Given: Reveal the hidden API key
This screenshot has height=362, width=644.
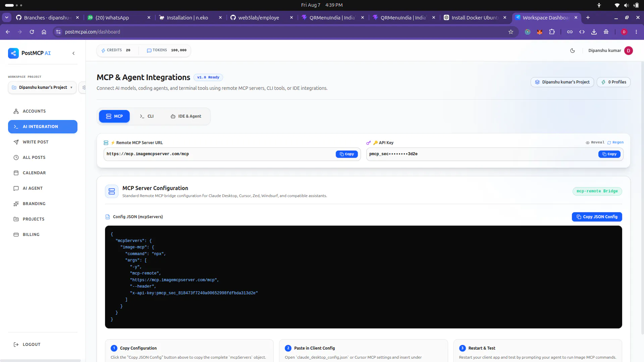Looking at the screenshot, I should point(595,142).
